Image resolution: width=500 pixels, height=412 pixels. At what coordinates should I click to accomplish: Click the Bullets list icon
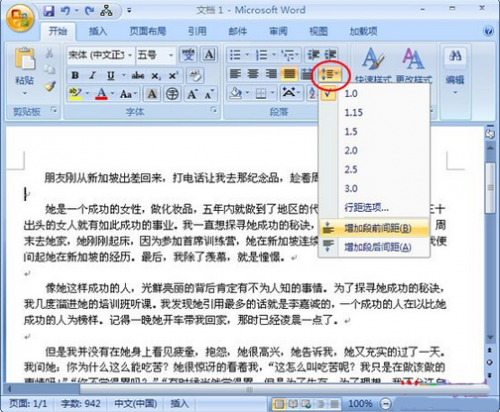point(235,55)
